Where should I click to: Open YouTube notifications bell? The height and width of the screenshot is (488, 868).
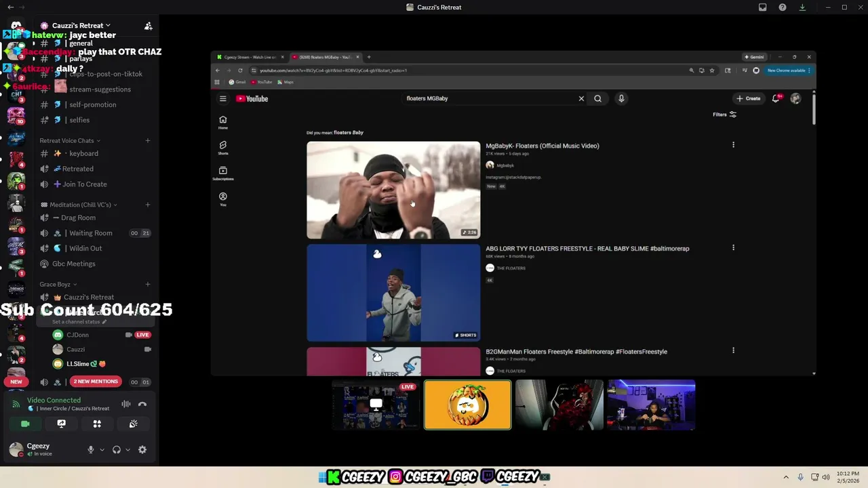(776, 98)
